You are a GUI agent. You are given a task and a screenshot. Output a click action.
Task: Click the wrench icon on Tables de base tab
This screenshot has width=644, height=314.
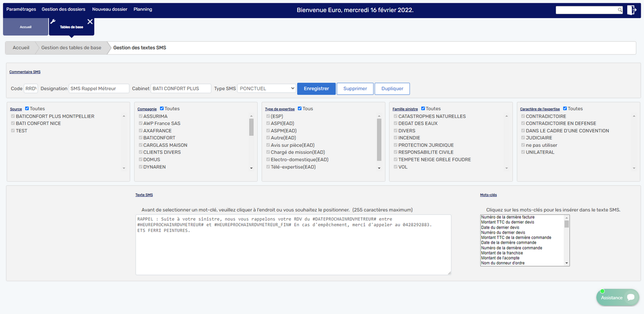point(53,21)
